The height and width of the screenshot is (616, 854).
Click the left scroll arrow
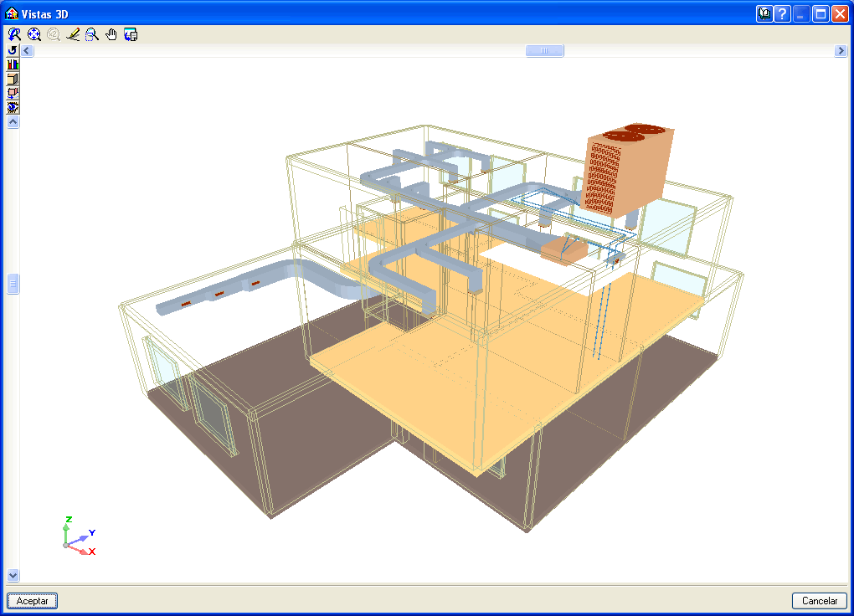(x=26, y=50)
